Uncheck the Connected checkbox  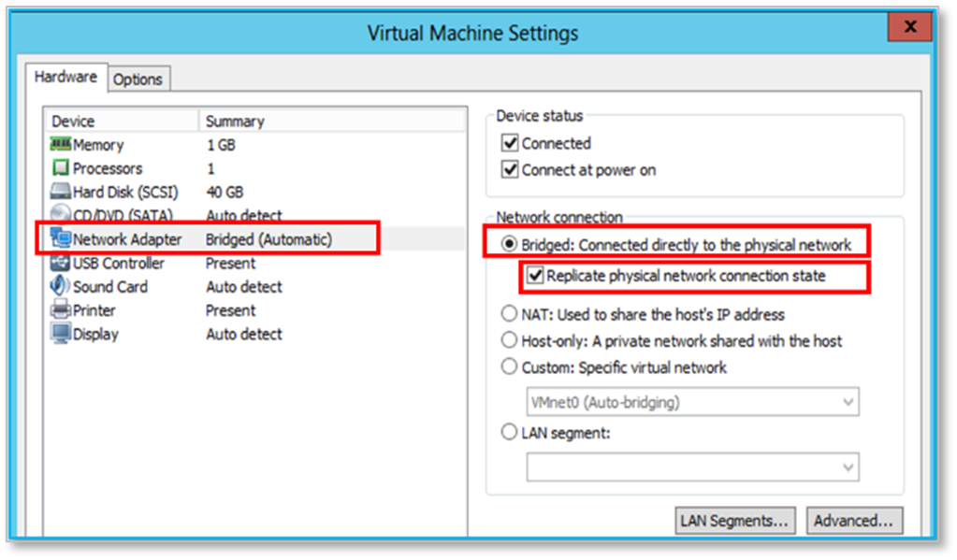[x=510, y=144]
